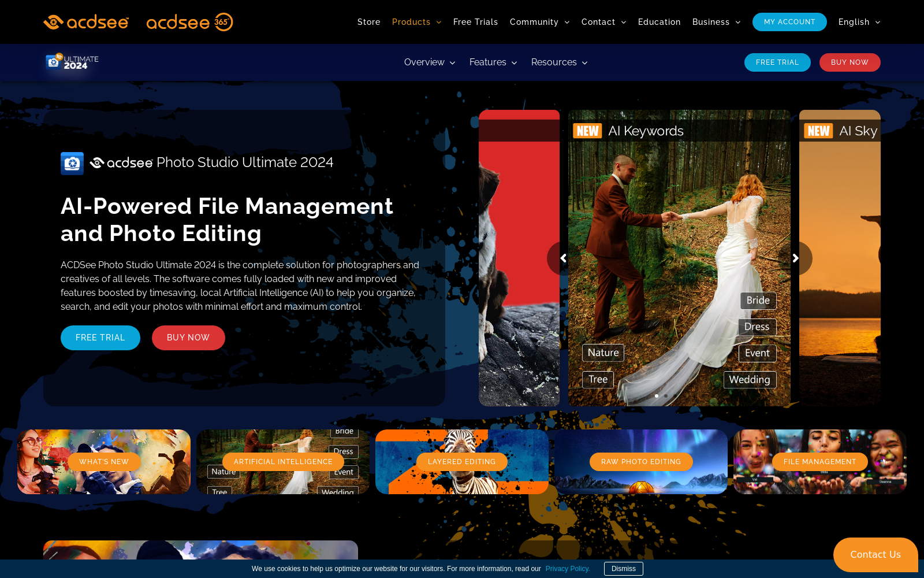The height and width of the screenshot is (578, 924).
Task: Start free trial from the hero section
Action: coord(100,338)
